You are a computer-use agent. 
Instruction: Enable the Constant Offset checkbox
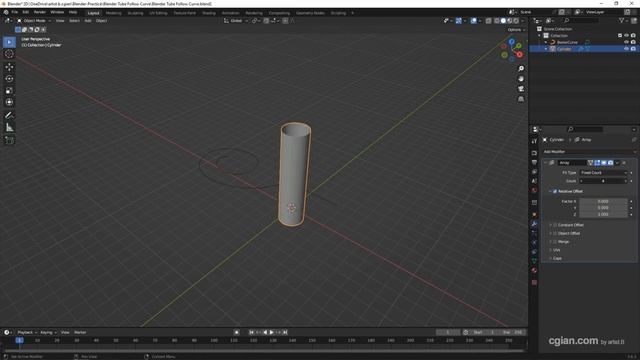click(555, 225)
